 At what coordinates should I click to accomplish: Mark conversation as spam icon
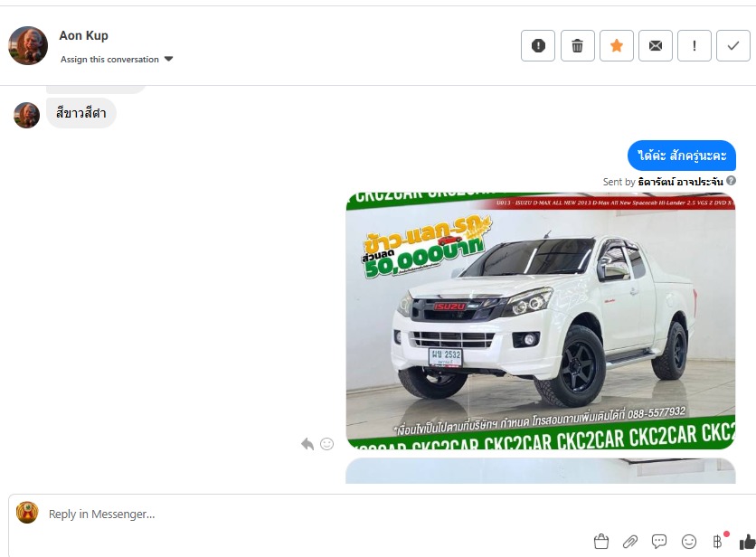tap(538, 46)
